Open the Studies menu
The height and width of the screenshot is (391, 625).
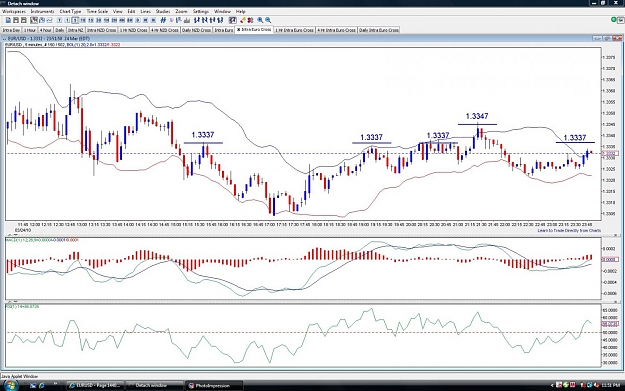coord(163,12)
